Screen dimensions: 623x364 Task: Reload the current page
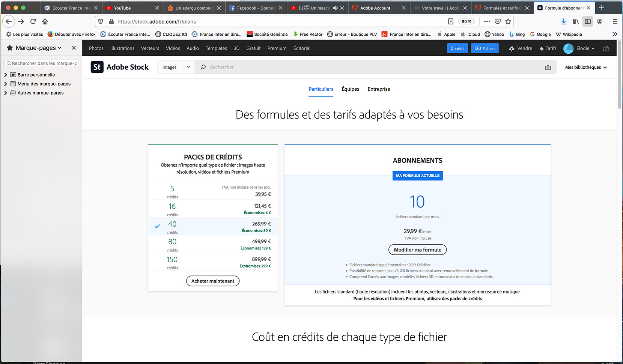pos(33,21)
